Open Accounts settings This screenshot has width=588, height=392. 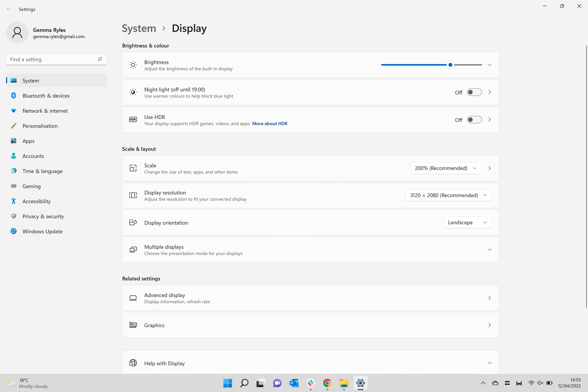(x=57, y=156)
